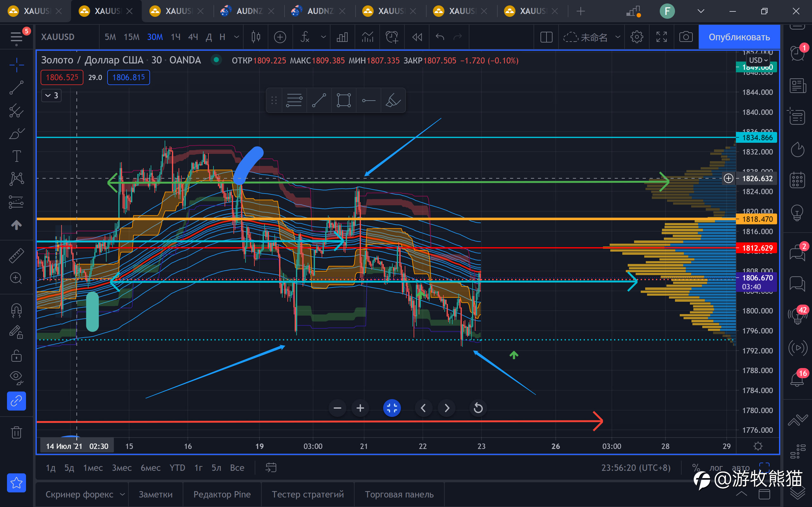The width and height of the screenshot is (812, 507).
Task: Expand the timeframe dropdown chevron
Action: (x=236, y=37)
